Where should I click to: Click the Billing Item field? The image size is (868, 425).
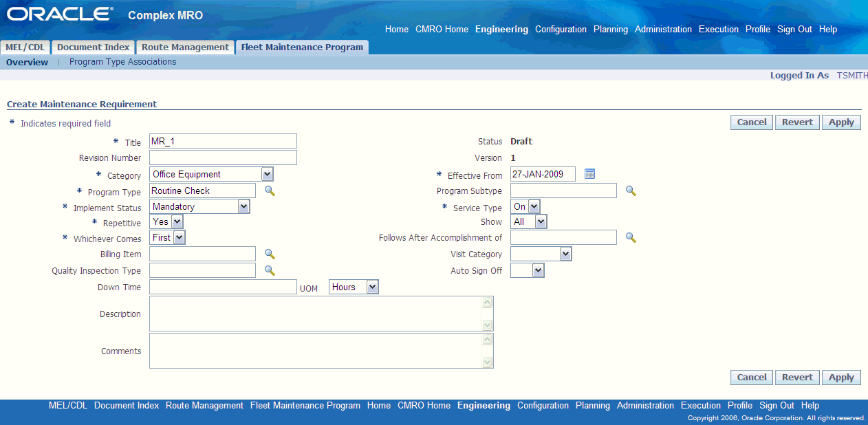point(202,254)
